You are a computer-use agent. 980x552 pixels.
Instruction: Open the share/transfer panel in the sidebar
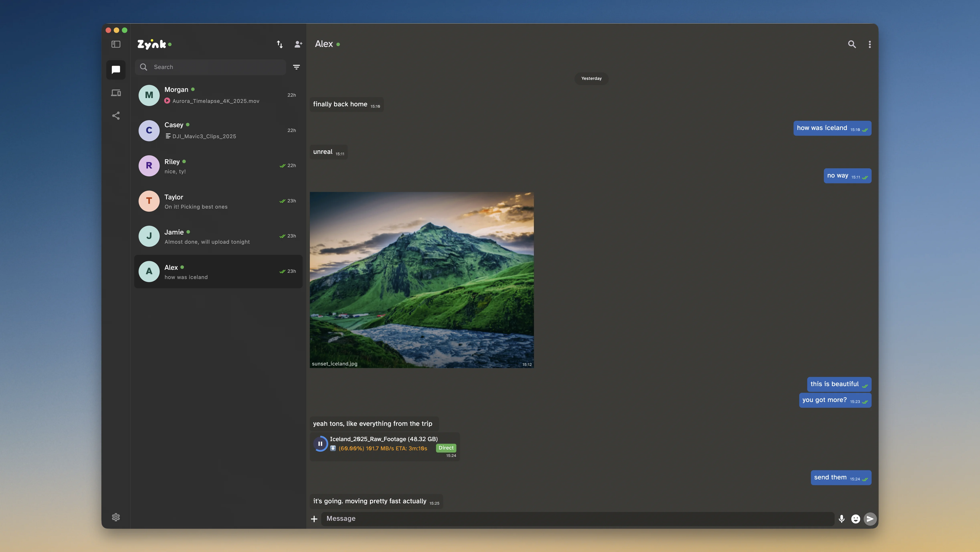tap(116, 116)
